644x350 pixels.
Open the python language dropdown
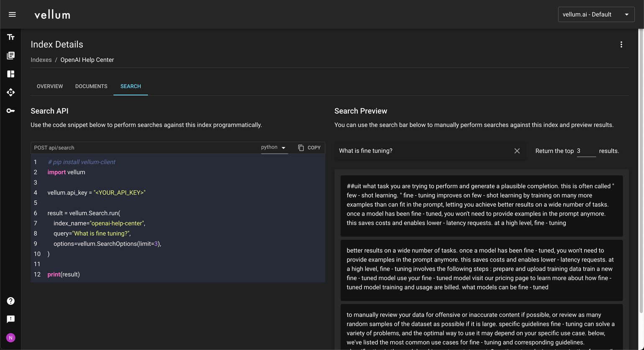[274, 147]
